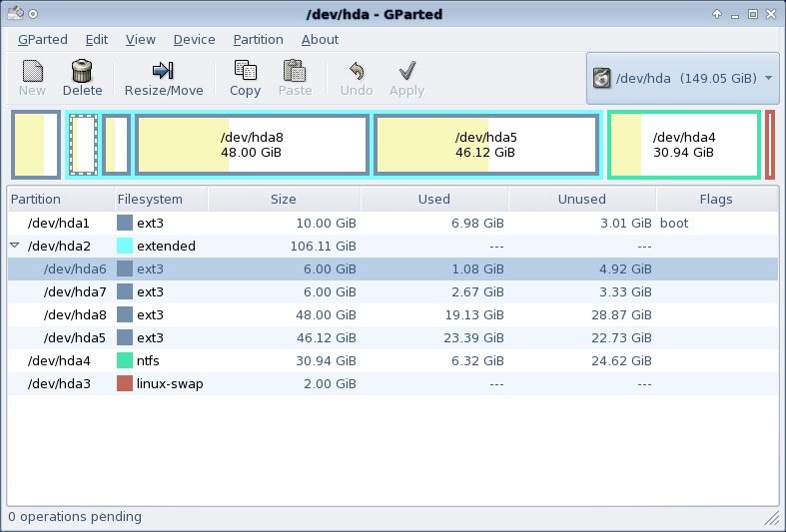The height and width of the screenshot is (532, 786).
Task: Select the dashed-outline hda6 block in disk map
Action: 83,145
